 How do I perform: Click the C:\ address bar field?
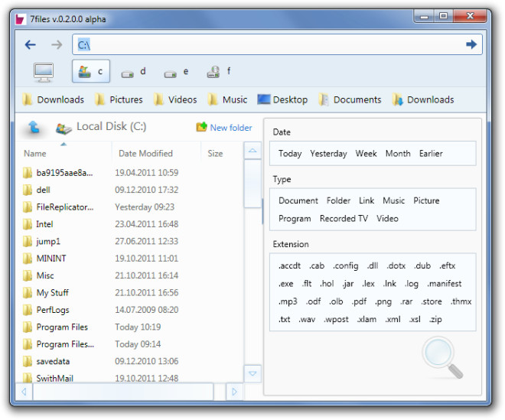277,44
